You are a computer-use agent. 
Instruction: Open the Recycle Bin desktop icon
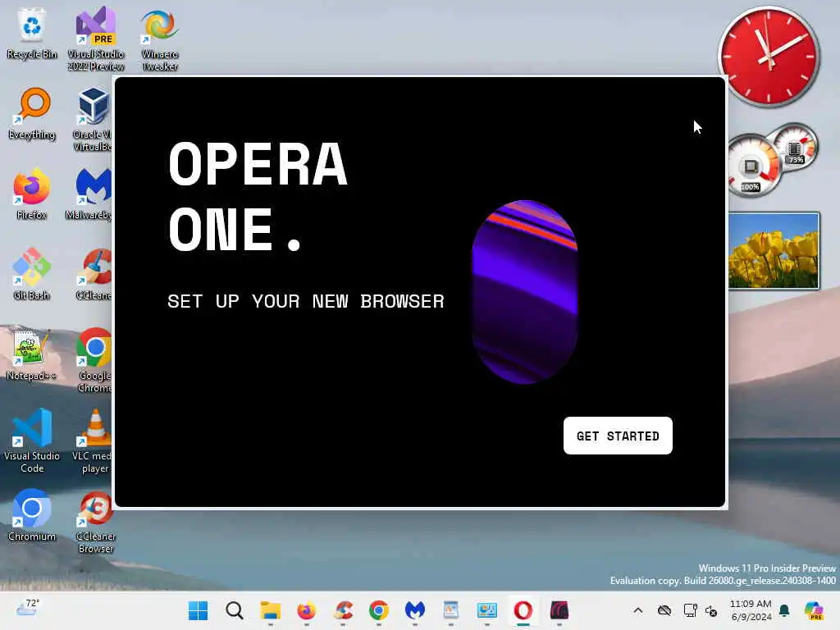point(32,33)
